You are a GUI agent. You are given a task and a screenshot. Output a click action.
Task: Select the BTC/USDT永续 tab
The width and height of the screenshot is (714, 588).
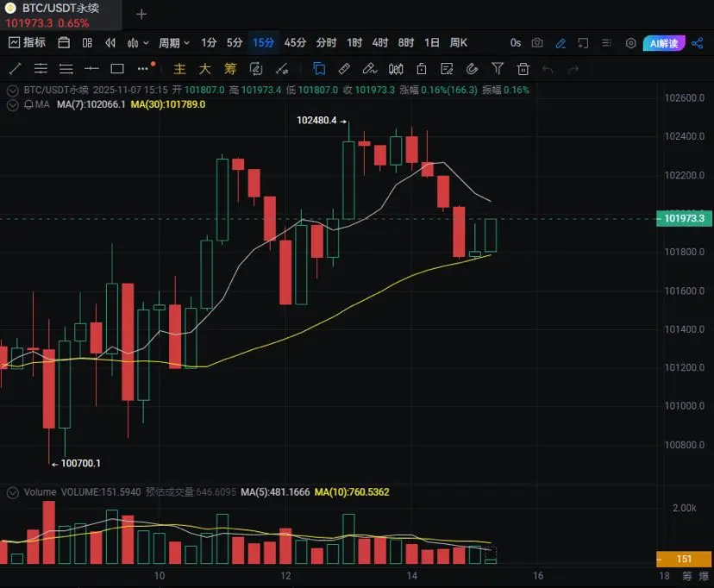(60, 15)
